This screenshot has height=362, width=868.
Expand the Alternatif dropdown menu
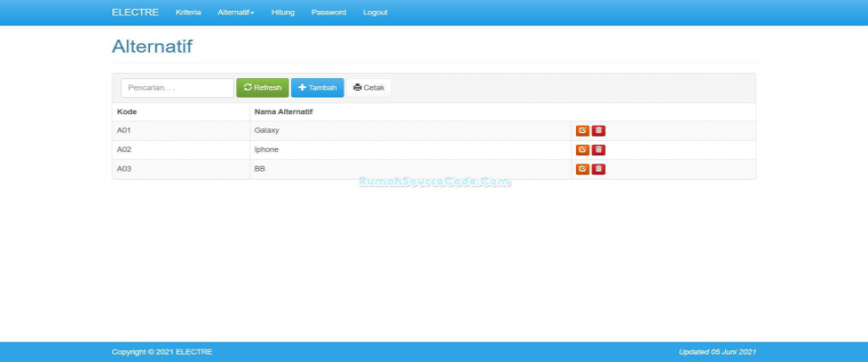coord(235,13)
